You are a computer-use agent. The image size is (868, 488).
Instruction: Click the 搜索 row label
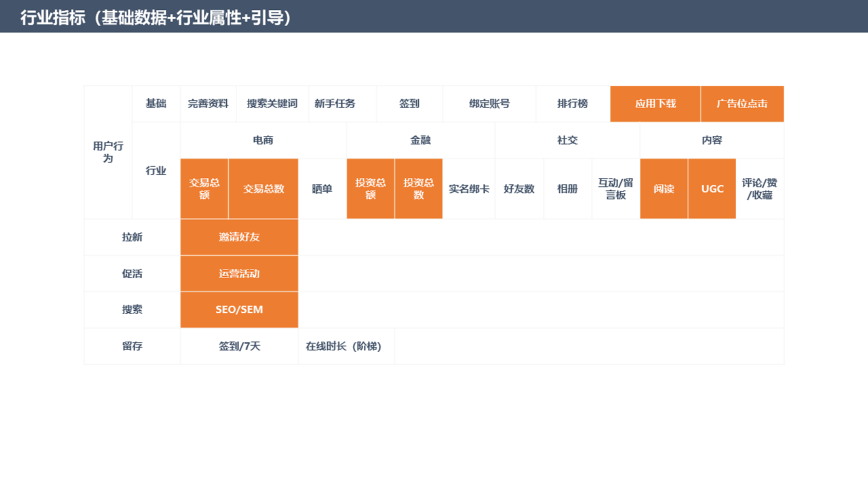(132, 310)
